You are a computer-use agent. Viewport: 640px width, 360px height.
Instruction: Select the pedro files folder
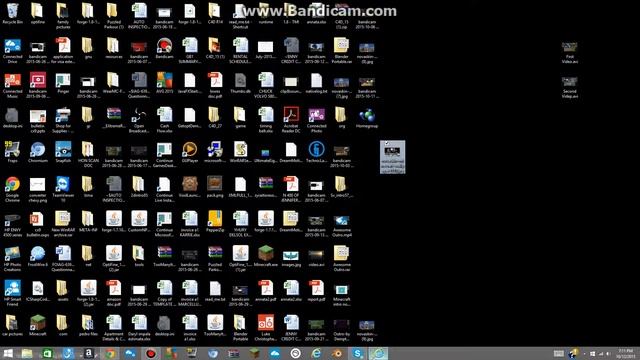coord(88,325)
